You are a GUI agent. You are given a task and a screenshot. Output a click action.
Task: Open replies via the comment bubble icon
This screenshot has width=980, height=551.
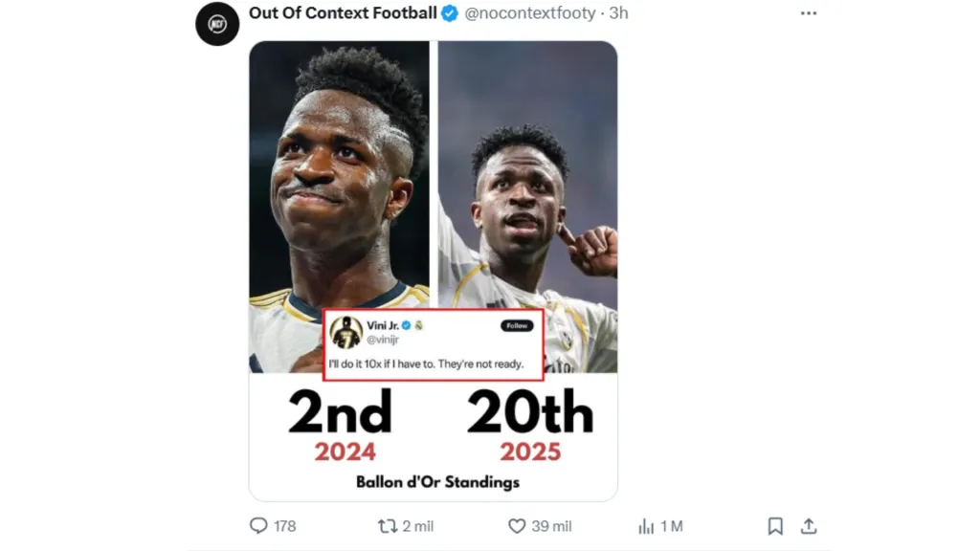[x=258, y=526]
